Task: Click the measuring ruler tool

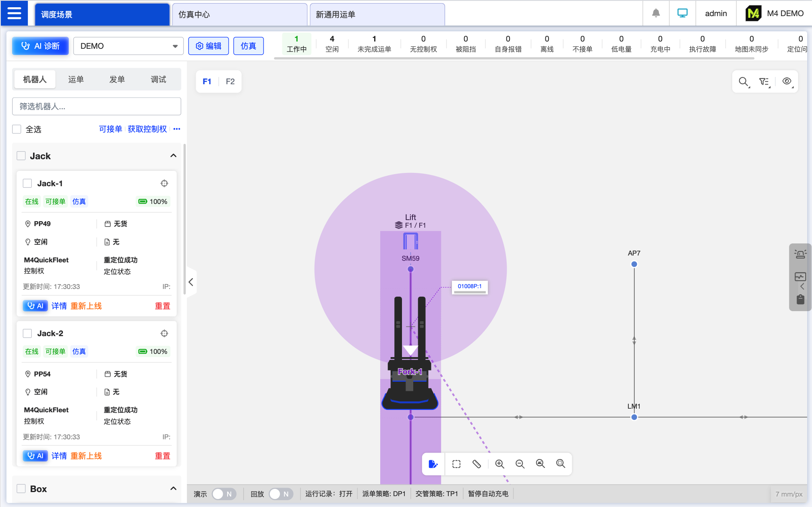Action: tap(477, 464)
